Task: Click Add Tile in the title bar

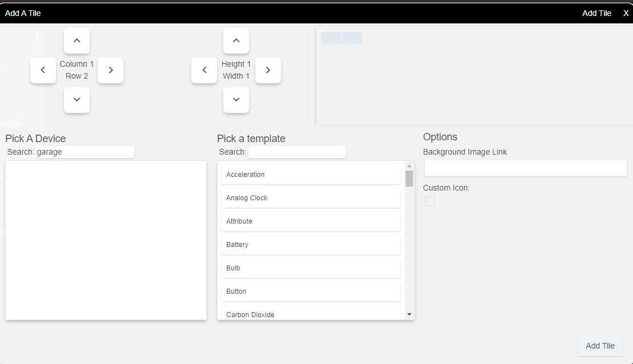Action: point(596,13)
